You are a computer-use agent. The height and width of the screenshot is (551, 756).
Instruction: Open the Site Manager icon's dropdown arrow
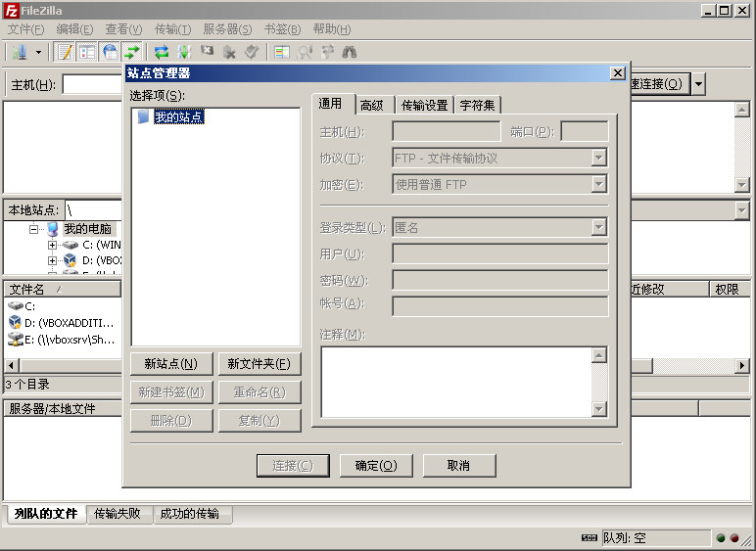click(38, 52)
